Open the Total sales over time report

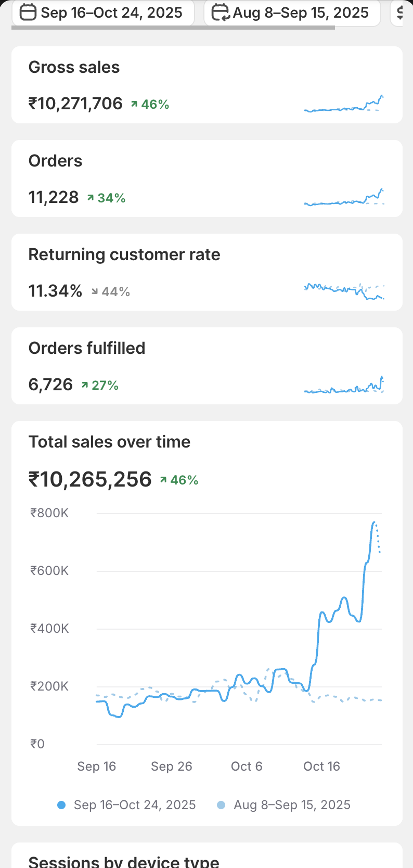[x=109, y=442]
